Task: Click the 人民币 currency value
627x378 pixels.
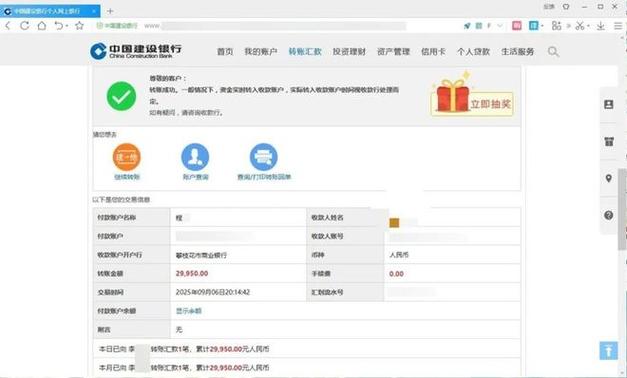Action: 399,255
